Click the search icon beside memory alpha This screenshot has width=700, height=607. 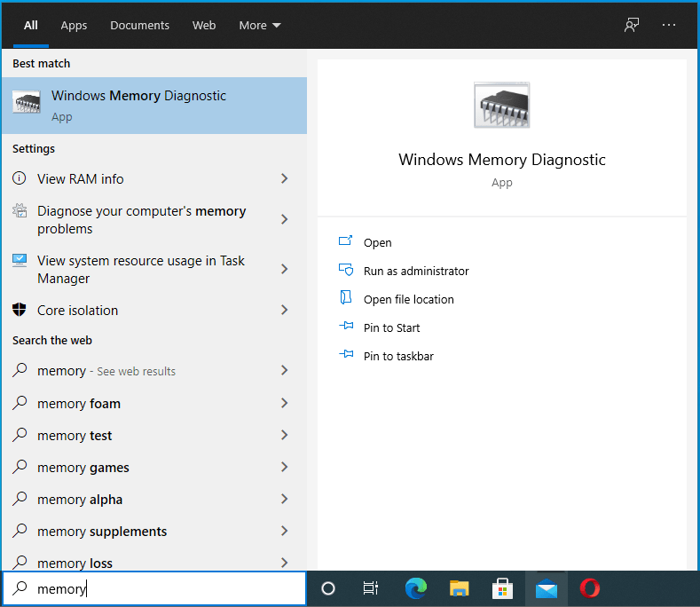[20, 499]
